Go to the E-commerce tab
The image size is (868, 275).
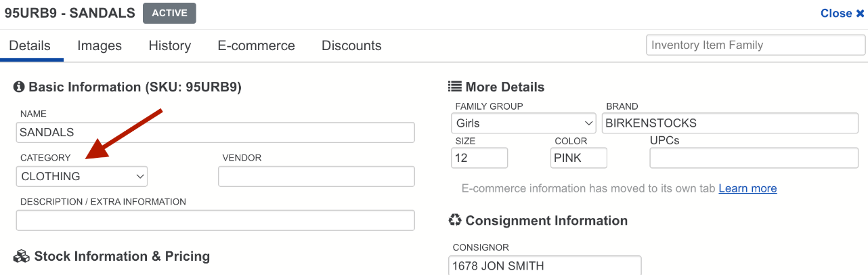pos(256,46)
